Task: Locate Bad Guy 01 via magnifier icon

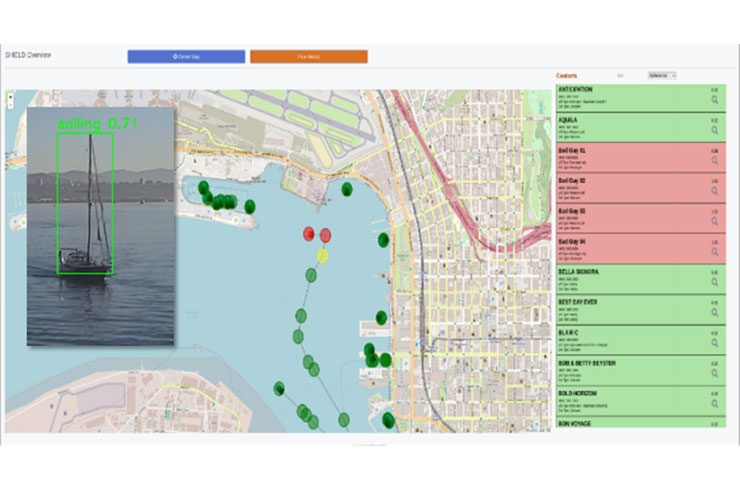Action: click(715, 160)
